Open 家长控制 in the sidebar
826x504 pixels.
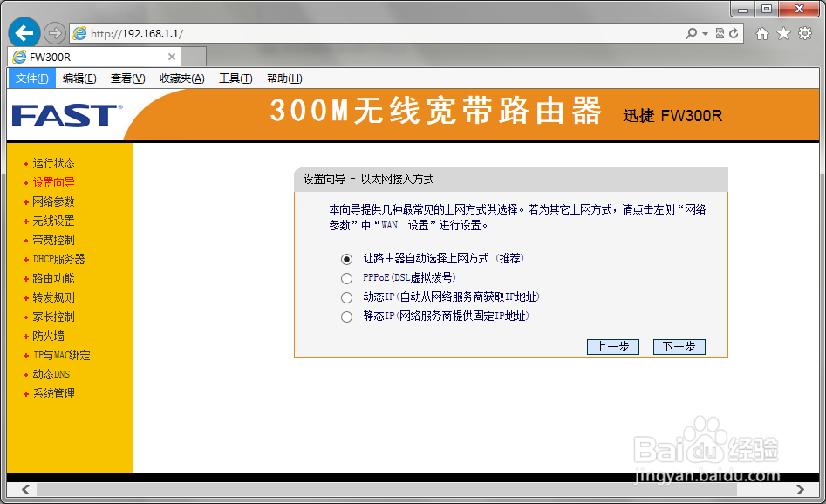[x=53, y=317]
